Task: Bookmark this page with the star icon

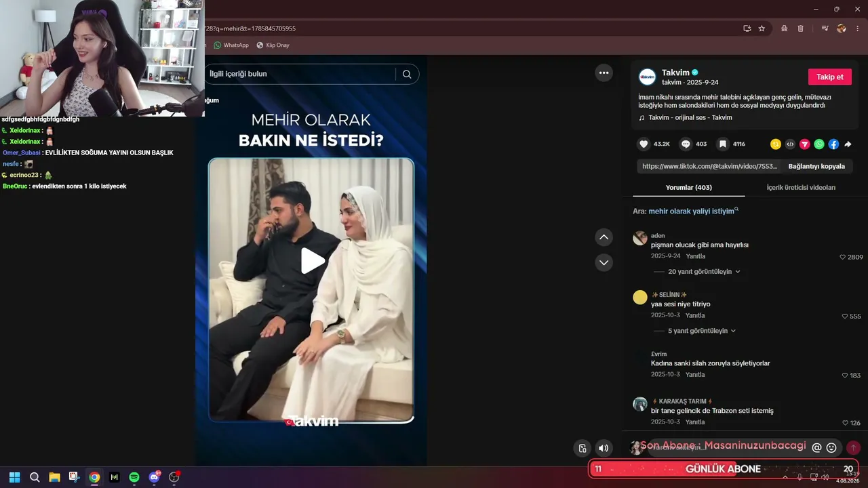Action: pos(762,28)
